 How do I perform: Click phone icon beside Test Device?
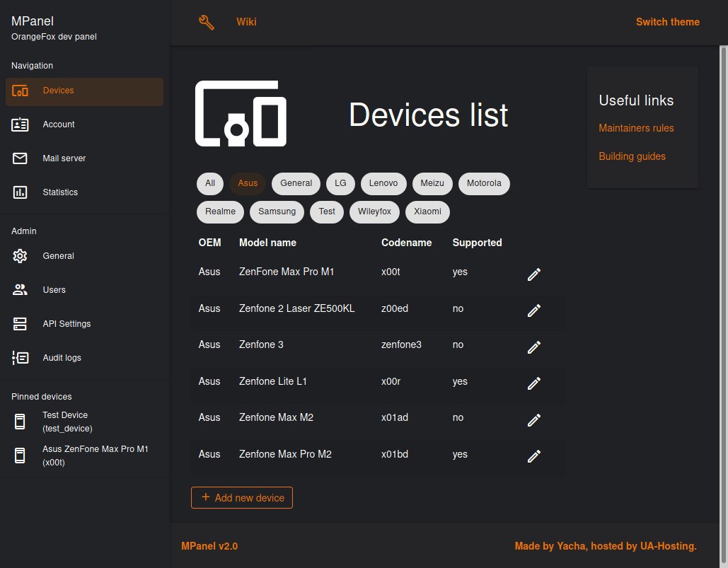pyautogui.click(x=20, y=422)
